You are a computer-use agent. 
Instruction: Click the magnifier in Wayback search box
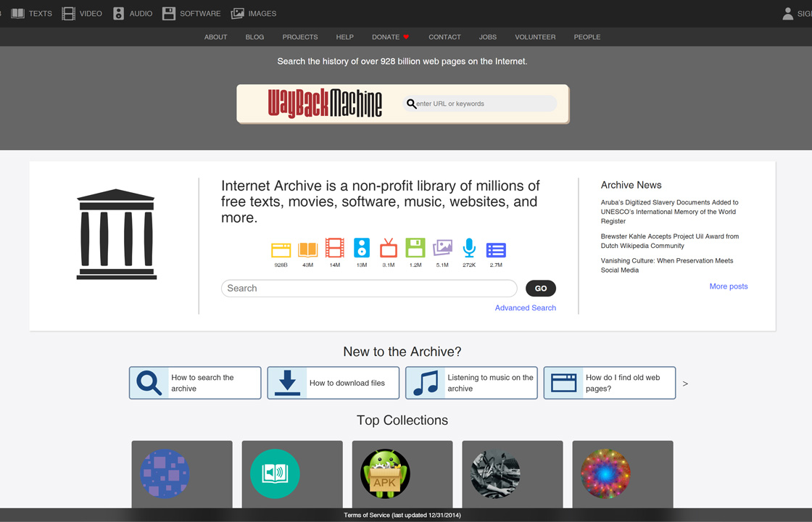coord(411,104)
